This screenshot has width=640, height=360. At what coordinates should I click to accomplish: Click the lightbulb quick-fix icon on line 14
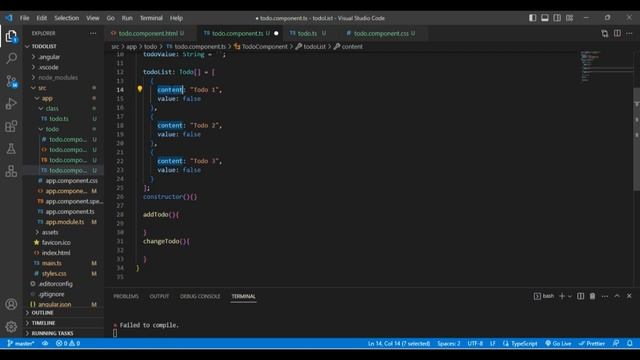coord(140,89)
